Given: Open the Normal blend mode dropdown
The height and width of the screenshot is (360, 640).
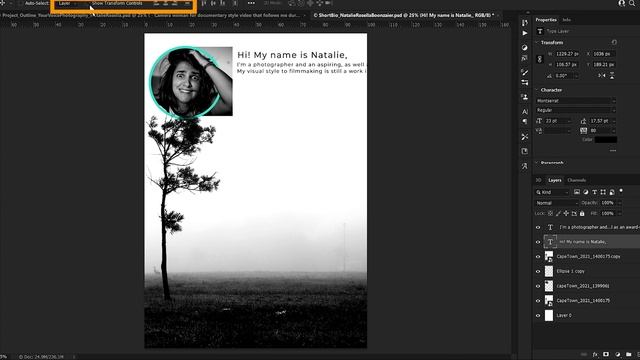Looking at the screenshot, I should [x=557, y=203].
